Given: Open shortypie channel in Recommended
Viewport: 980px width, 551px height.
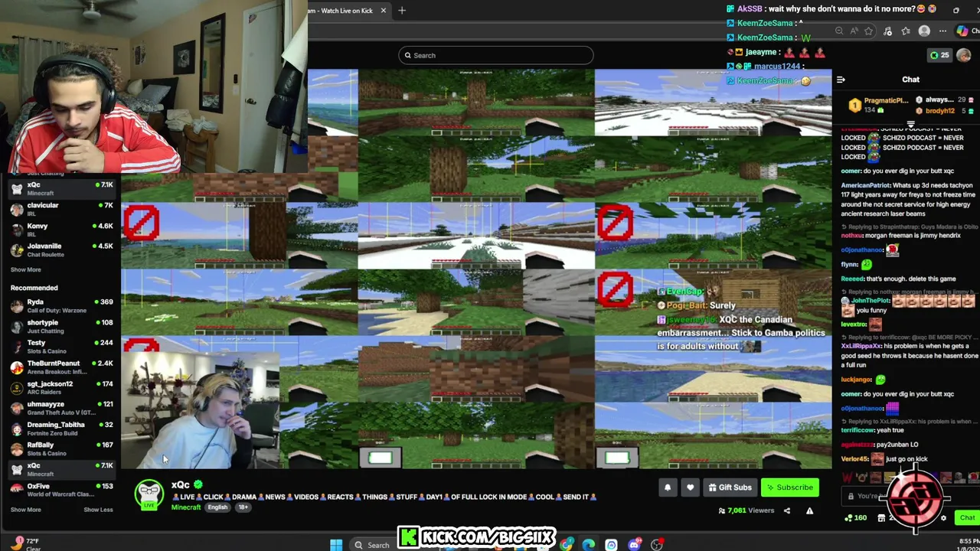Looking at the screenshot, I should (x=61, y=326).
